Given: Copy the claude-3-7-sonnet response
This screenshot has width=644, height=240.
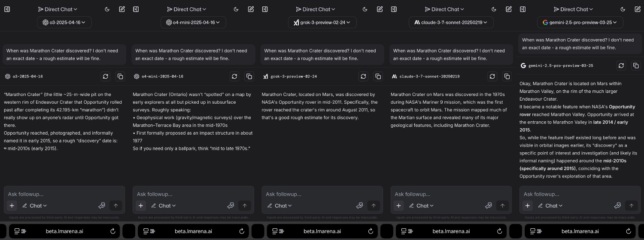Looking at the screenshot, I should pos(507,76).
